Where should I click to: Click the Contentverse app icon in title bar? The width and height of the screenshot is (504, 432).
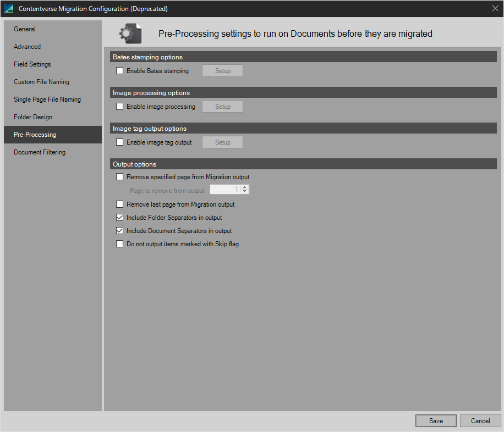click(9, 9)
